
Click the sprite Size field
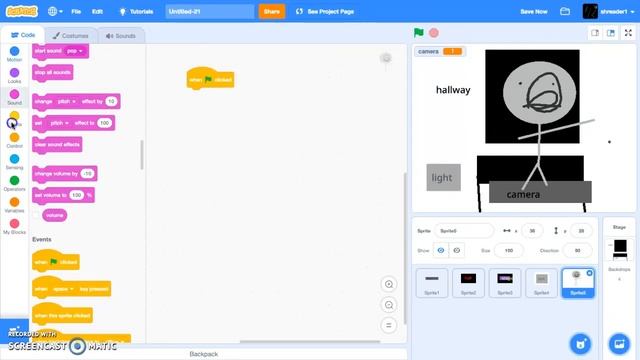point(509,251)
